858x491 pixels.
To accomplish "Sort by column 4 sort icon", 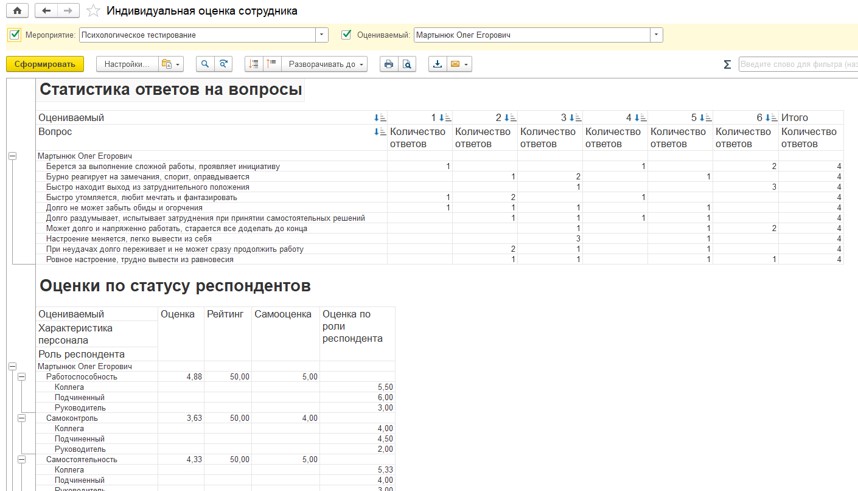I will pos(640,118).
